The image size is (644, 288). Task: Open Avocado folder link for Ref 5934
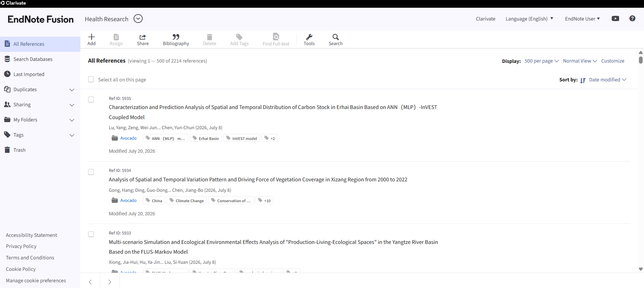click(x=128, y=201)
